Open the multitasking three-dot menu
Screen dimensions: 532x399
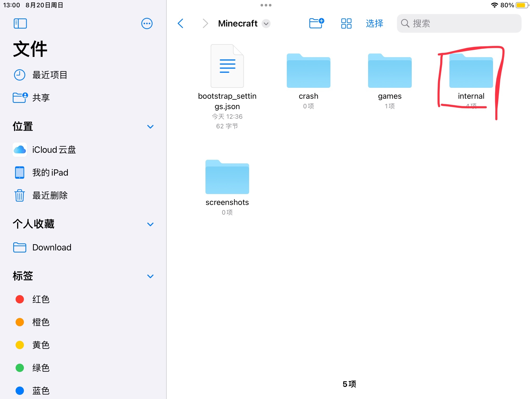coord(266,5)
